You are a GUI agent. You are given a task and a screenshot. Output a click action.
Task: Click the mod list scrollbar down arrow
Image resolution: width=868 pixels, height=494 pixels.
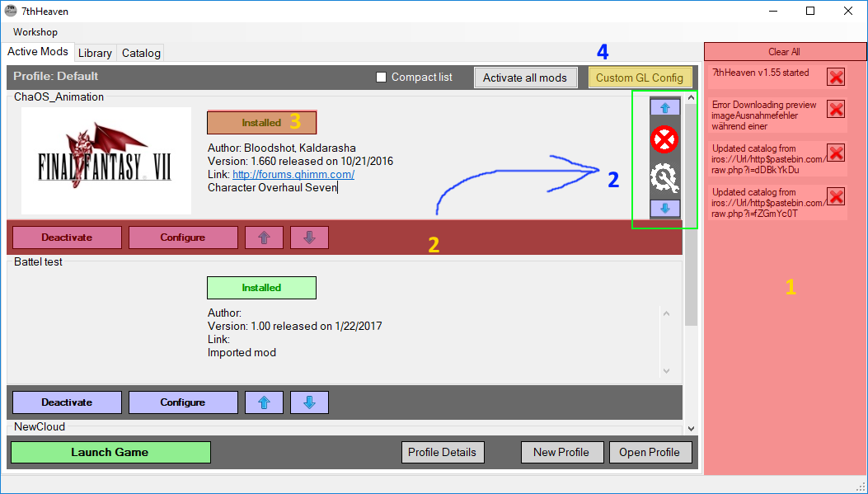pyautogui.click(x=691, y=428)
